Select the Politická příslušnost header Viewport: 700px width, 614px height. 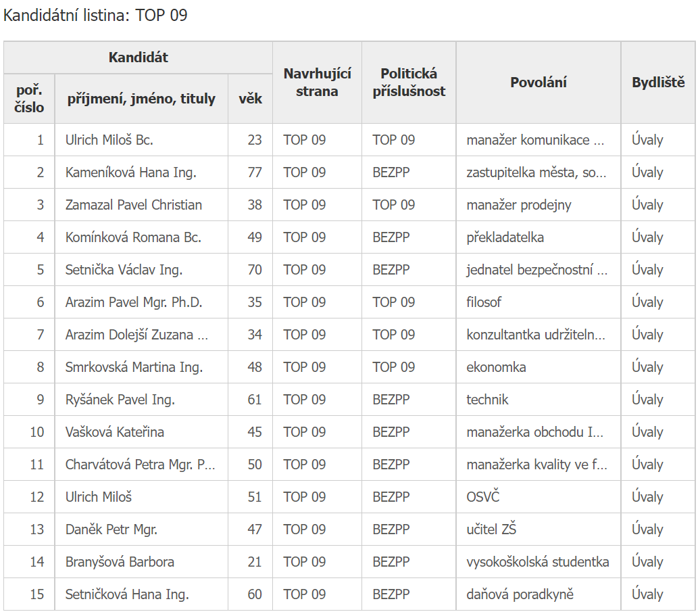pyautogui.click(x=409, y=82)
